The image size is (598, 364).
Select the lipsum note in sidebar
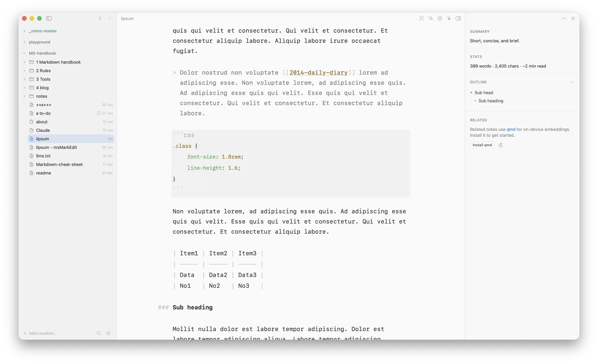tap(71, 139)
